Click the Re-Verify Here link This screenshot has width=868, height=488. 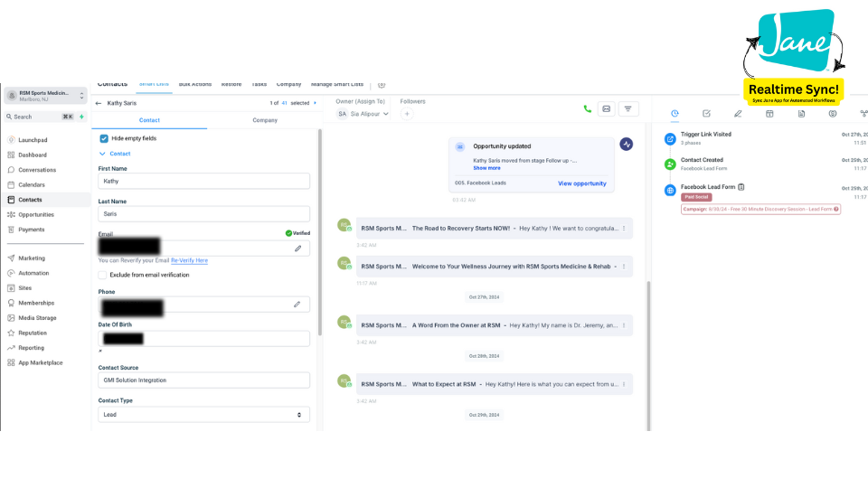coord(189,260)
